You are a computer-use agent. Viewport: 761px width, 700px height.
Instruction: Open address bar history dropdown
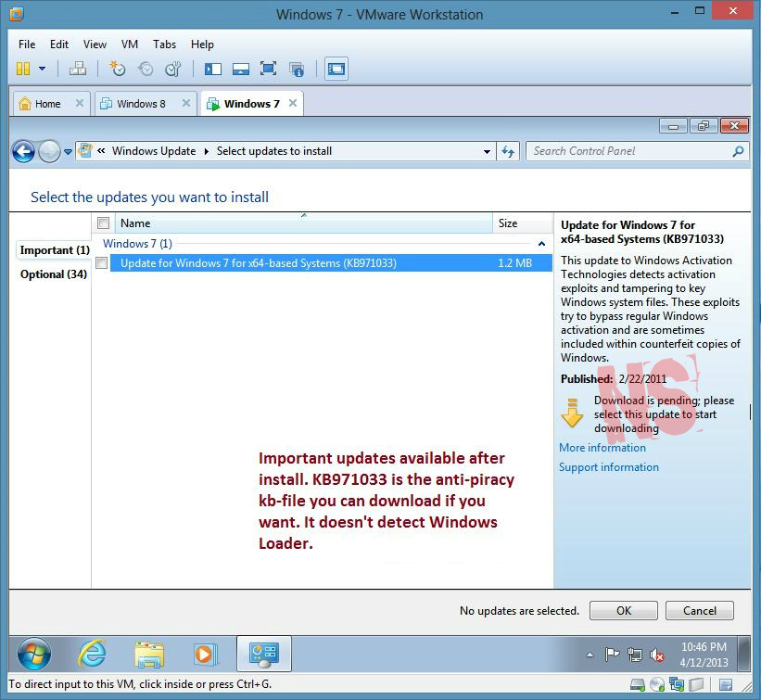487,152
